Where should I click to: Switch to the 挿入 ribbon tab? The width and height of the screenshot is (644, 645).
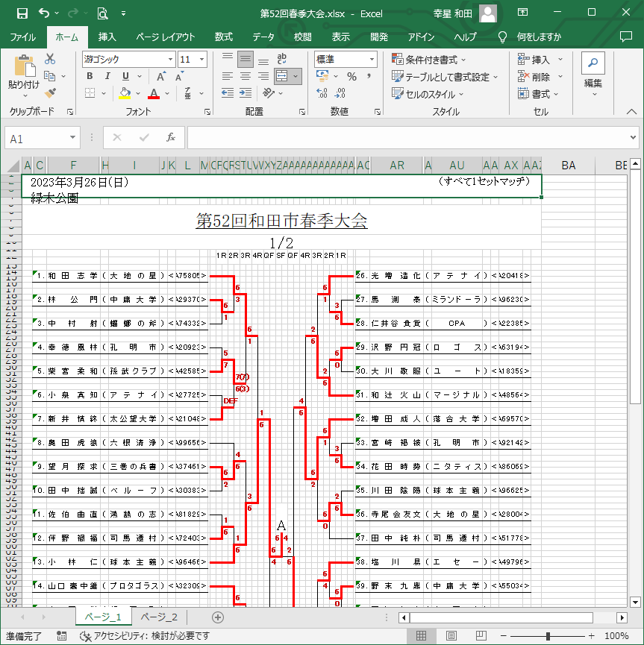coord(107,37)
